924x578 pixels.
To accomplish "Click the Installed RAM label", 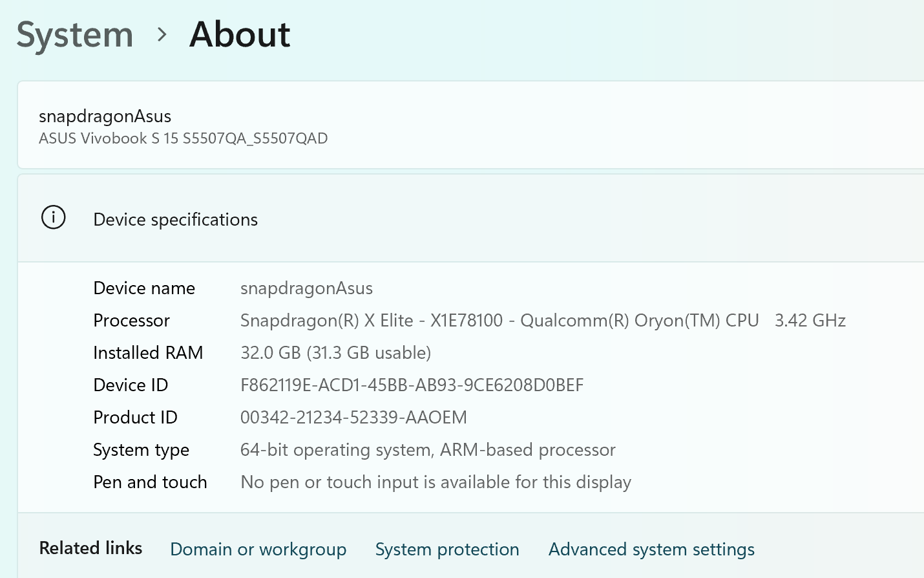I will tap(148, 353).
